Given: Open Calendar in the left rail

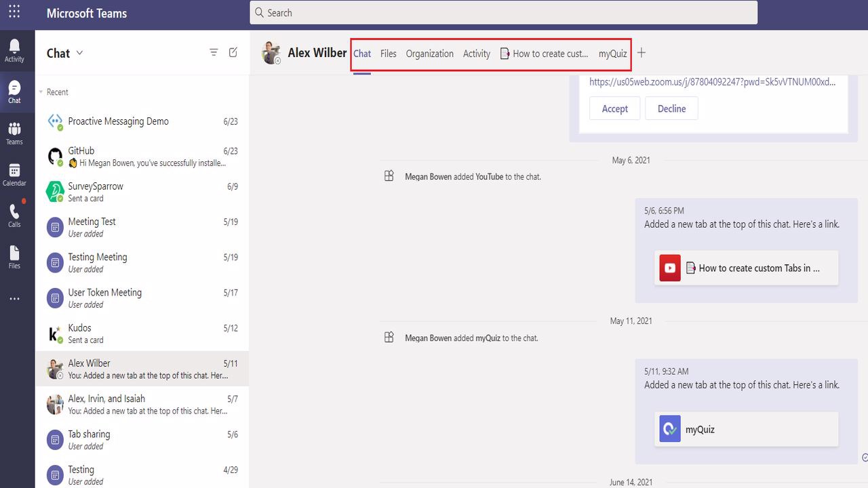Looking at the screenshot, I should [x=14, y=175].
